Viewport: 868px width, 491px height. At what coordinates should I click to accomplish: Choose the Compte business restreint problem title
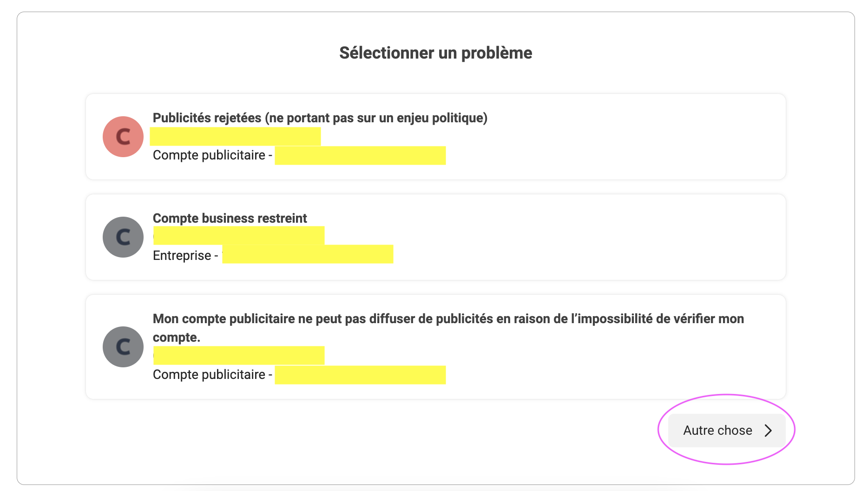(230, 219)
